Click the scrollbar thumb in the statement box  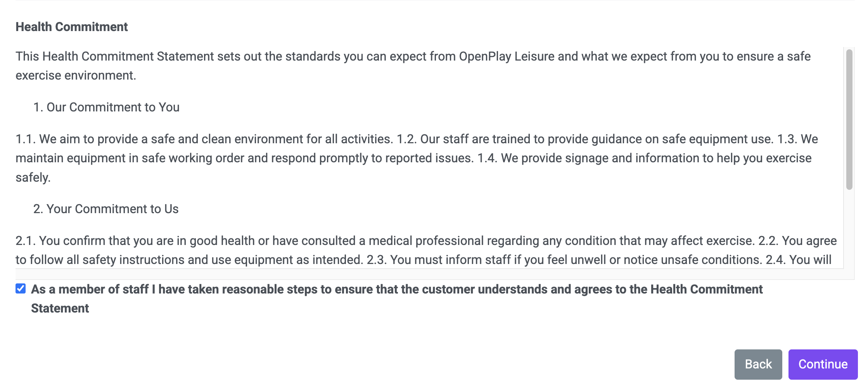[849, 119]
